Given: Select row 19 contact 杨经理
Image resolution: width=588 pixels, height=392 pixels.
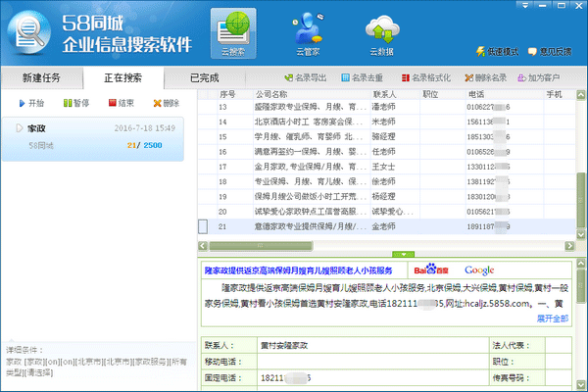Looking at the screenshot, I should tap(383, 197).
